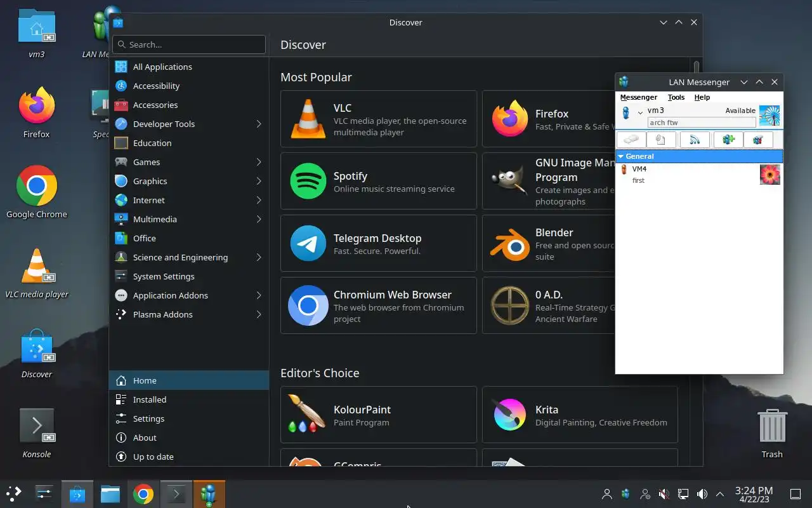Open the Firefox card in Discover
Viewport: 812px width, 508px height.
[x=549, y=119]
